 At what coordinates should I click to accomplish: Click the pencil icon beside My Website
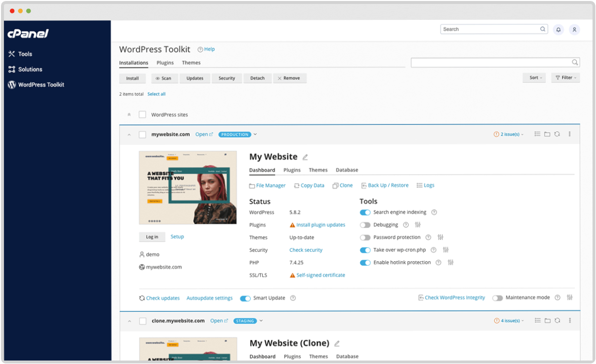[305, 157]
